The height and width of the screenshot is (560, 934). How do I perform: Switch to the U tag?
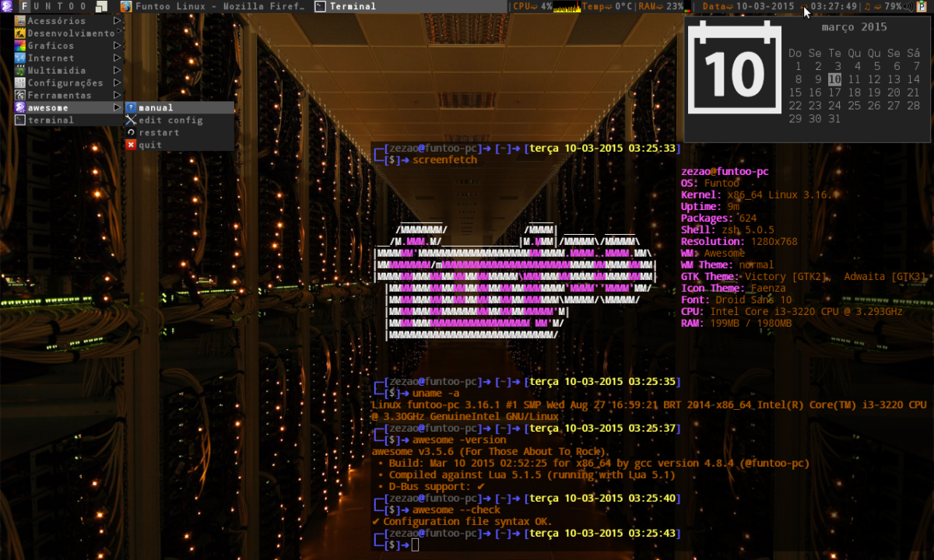coord(37,6)
